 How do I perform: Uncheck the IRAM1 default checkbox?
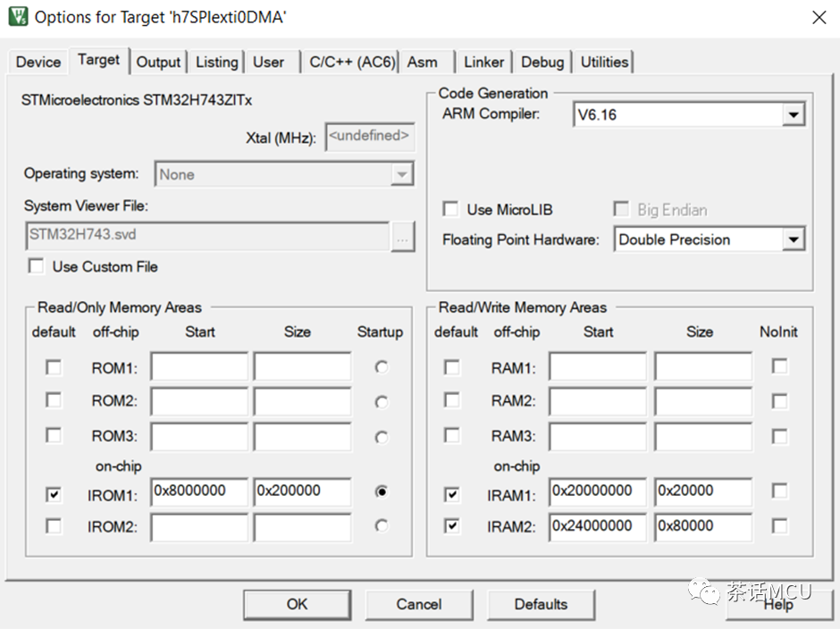(452, 494)
